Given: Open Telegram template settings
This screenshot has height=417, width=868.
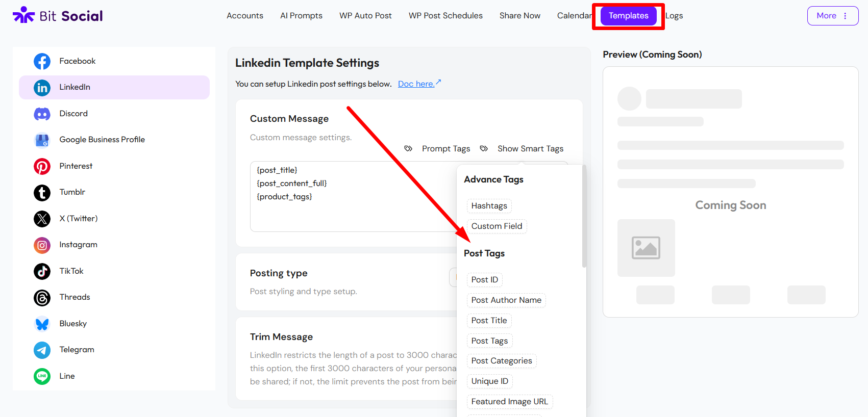Looking at the screenshot, I should (x=114, y=350).
